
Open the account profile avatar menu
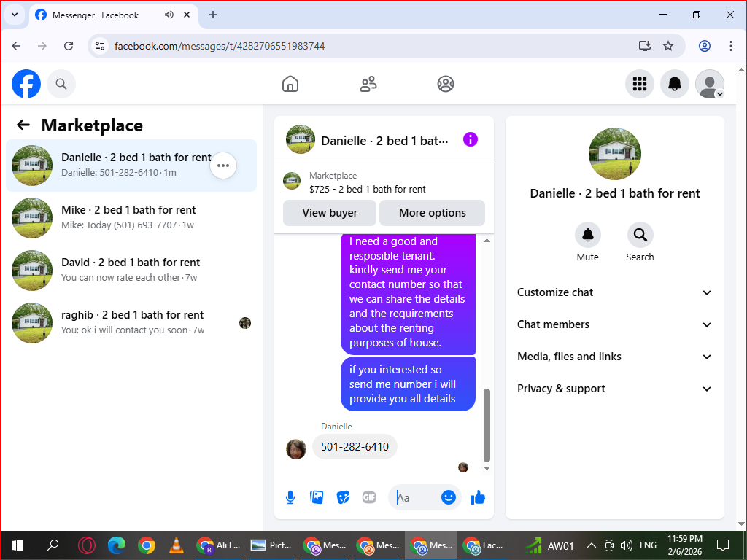(710, 84)
